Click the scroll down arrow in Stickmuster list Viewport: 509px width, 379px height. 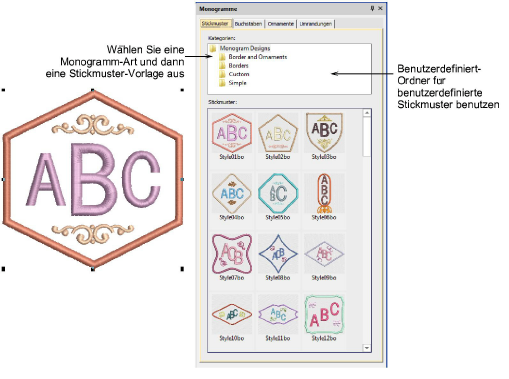pos(367,348)
